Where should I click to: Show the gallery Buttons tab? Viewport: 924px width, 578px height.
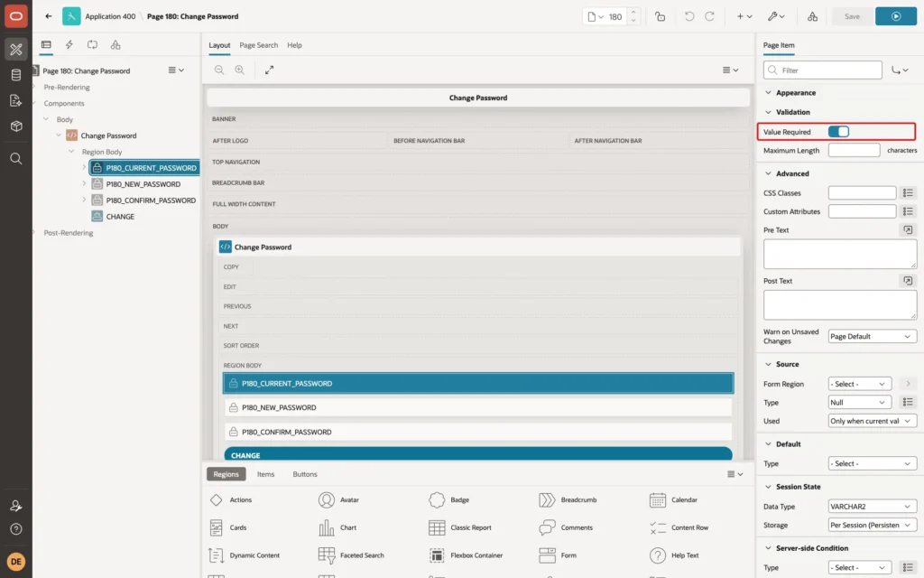(x=305, y=474)
